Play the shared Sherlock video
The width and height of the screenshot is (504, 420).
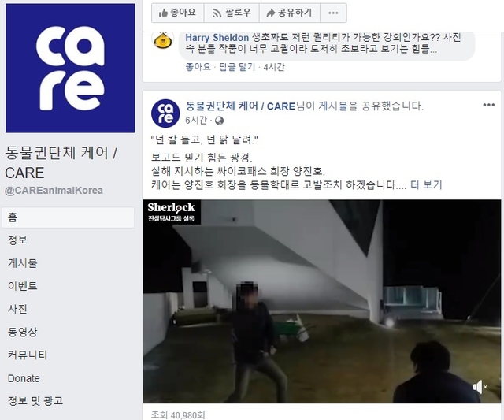[322, 301]
